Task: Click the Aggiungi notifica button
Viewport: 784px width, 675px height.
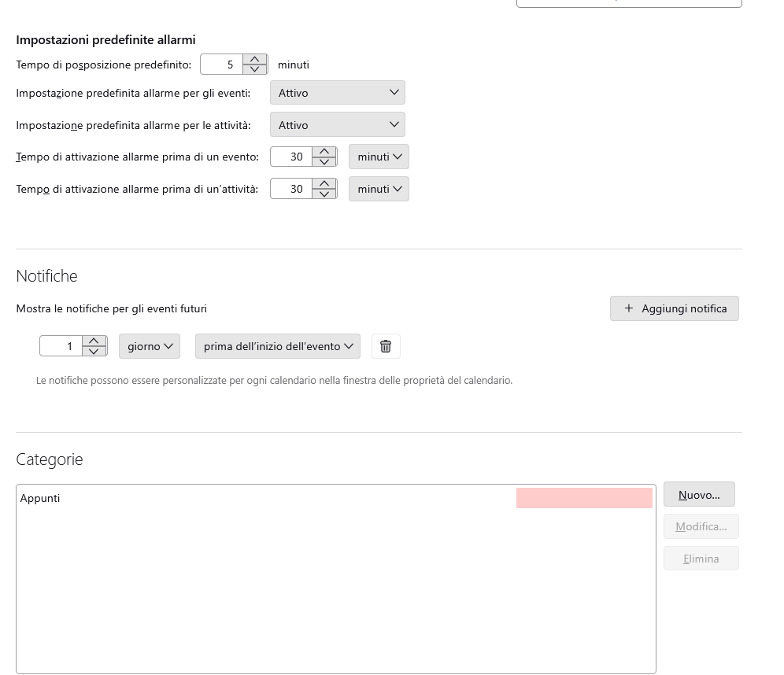Action: [x=675, y=308]
